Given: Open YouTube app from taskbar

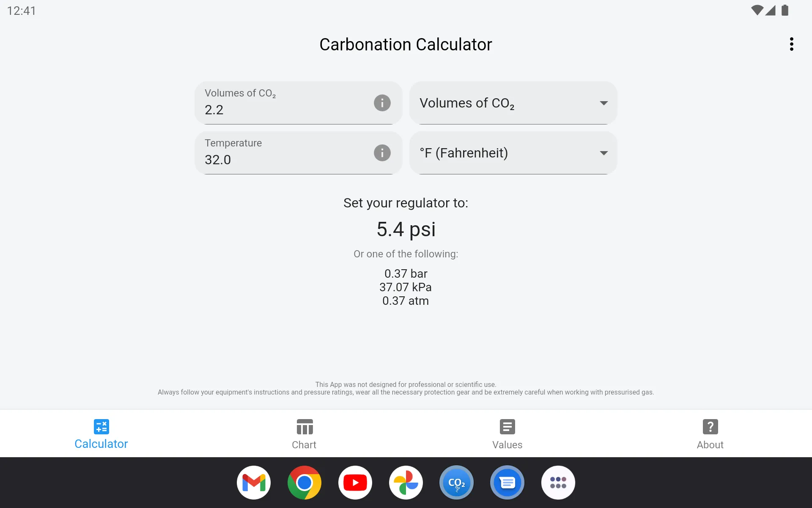Looking at the screenshot, I should pos(355,482).
